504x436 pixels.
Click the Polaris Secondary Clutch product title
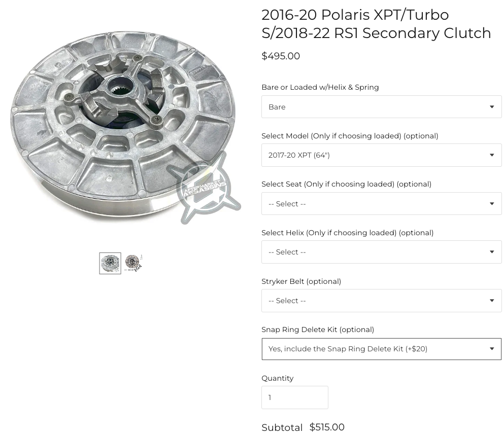click(376, 24)
